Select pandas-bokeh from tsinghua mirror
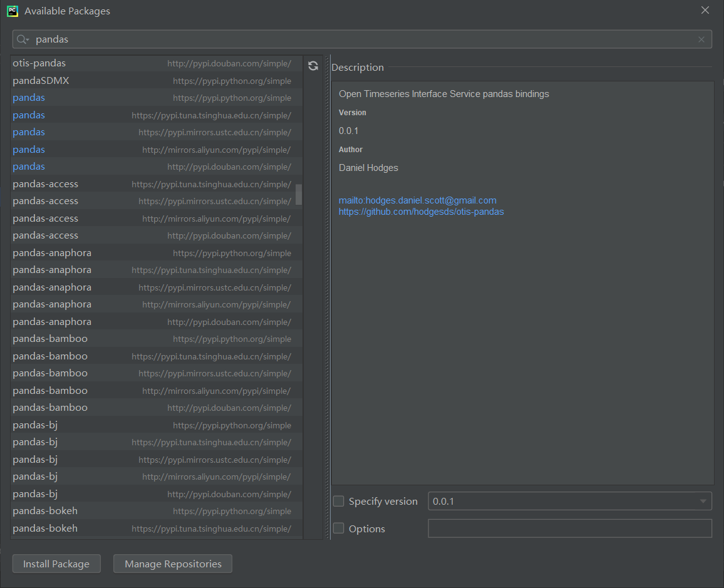724x588 pixels. [x=157, y=529]
